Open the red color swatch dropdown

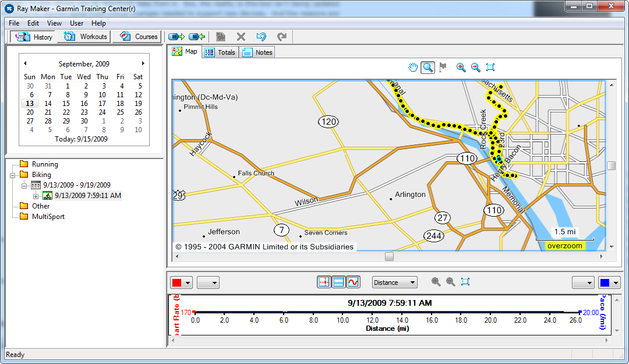181,283
